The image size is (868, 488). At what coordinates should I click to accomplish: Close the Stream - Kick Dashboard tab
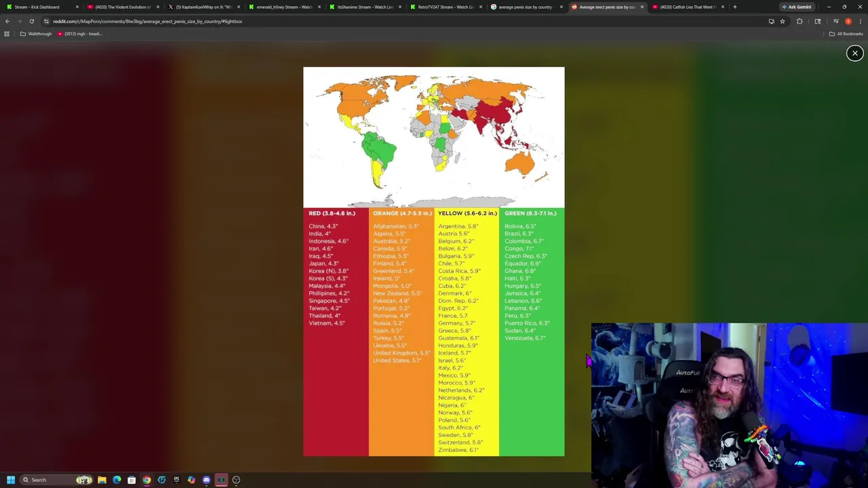(77, 7)
